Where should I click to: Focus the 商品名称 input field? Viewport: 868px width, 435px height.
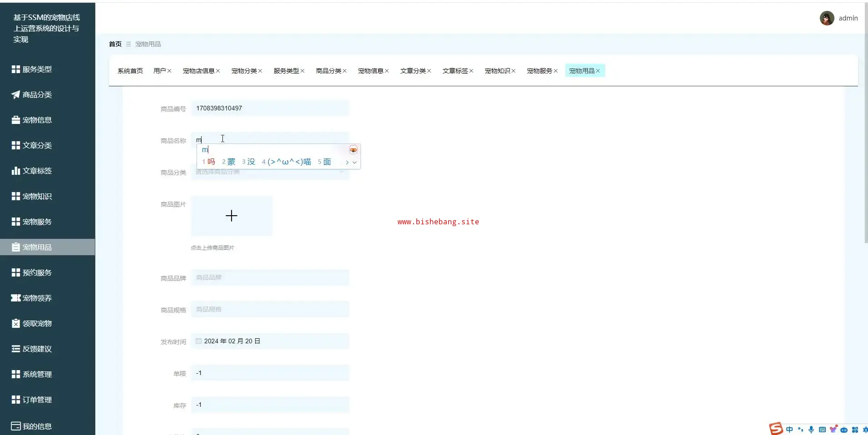(270, 140)
